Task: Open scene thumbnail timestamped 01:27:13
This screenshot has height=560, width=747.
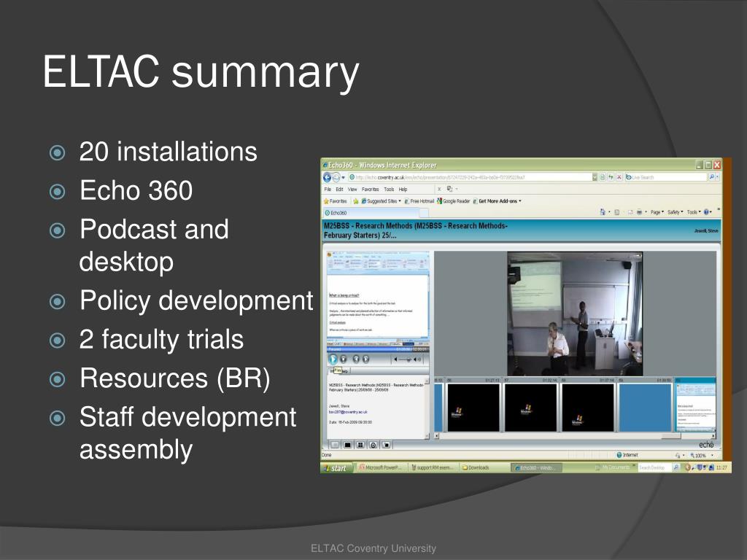Action: tap(473, 408)
